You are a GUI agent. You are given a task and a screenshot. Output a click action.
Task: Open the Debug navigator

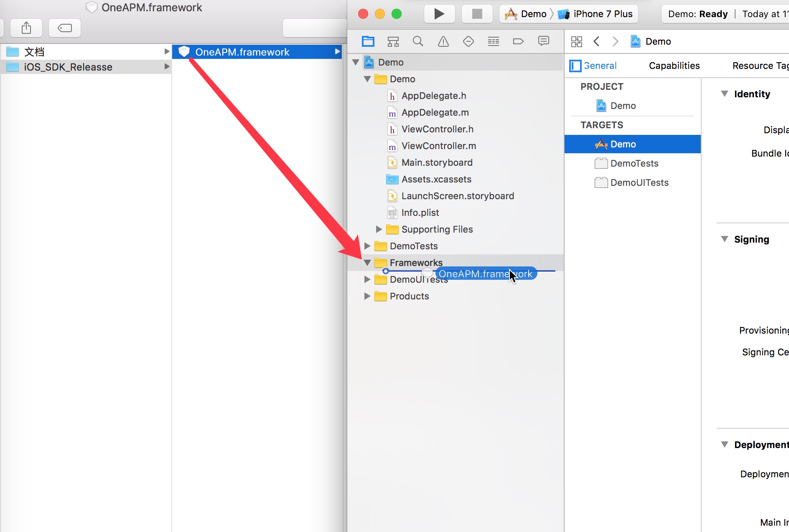click(x=494, y=41)
